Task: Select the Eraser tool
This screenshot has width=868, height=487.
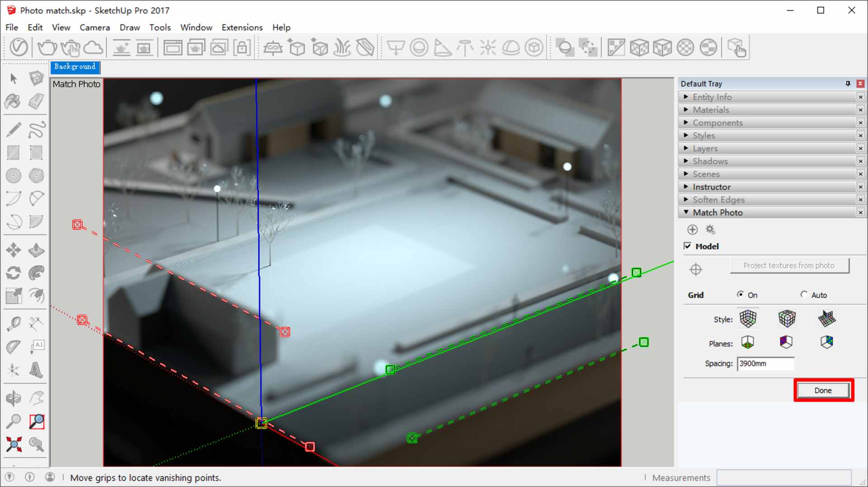Action: [37, 101]
